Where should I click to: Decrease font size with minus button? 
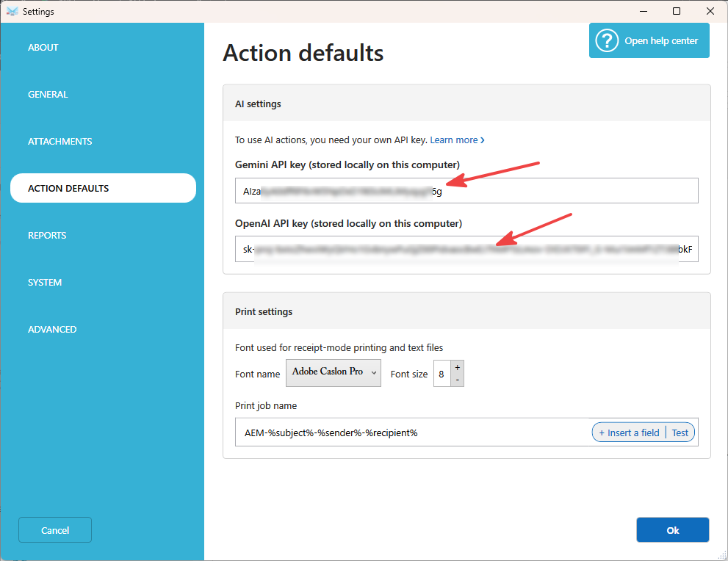coord(458,380)
